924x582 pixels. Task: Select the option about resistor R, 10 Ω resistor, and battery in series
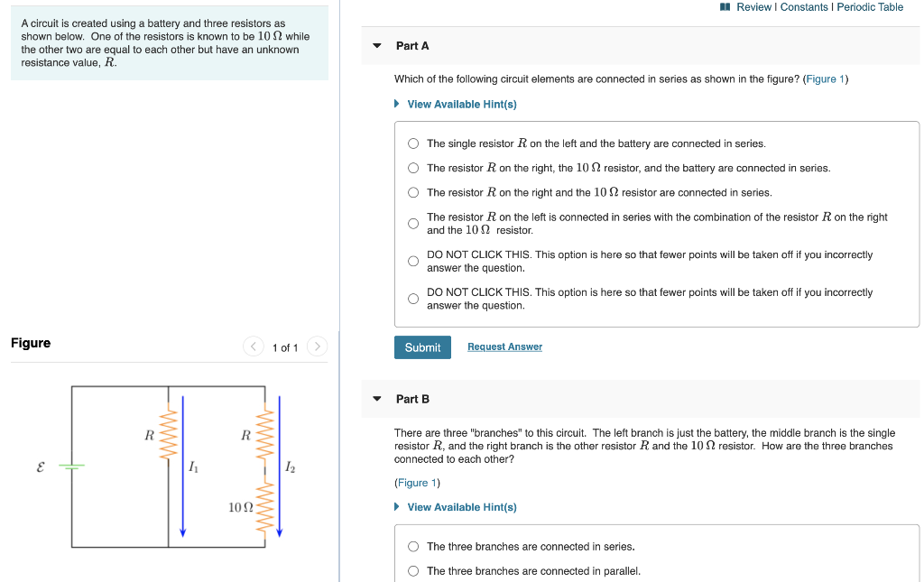click(x=412, y=167)
